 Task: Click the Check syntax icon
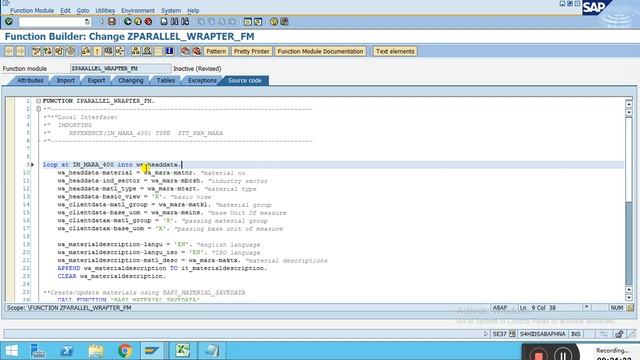pos(86,51)
